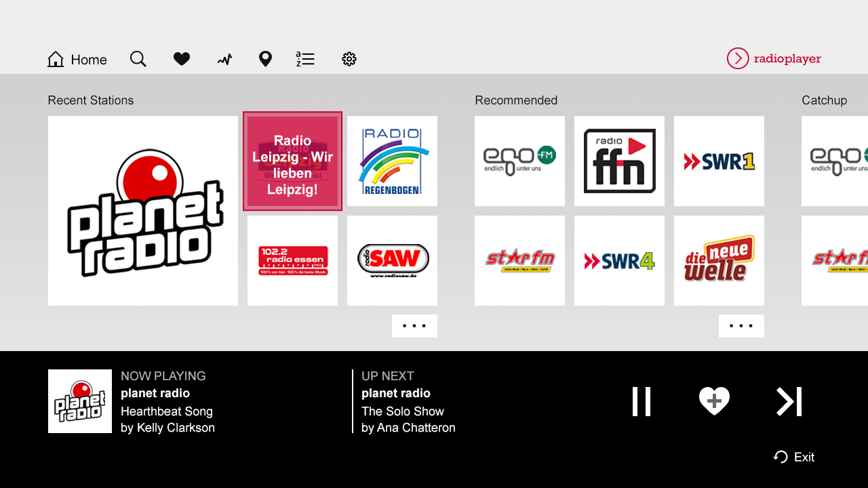Image resolution: width=868 pixels, height=488 pixels.
Task: Show more Recommended stations via the dots button
Action: [741, 326]
